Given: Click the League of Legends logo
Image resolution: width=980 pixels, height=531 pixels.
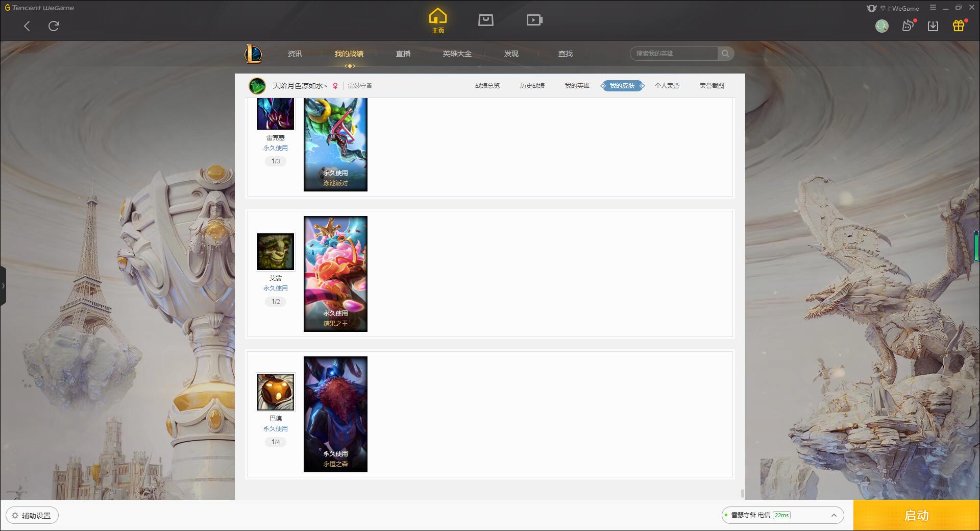Looking at the screenshot, I should tap(253, 54).
